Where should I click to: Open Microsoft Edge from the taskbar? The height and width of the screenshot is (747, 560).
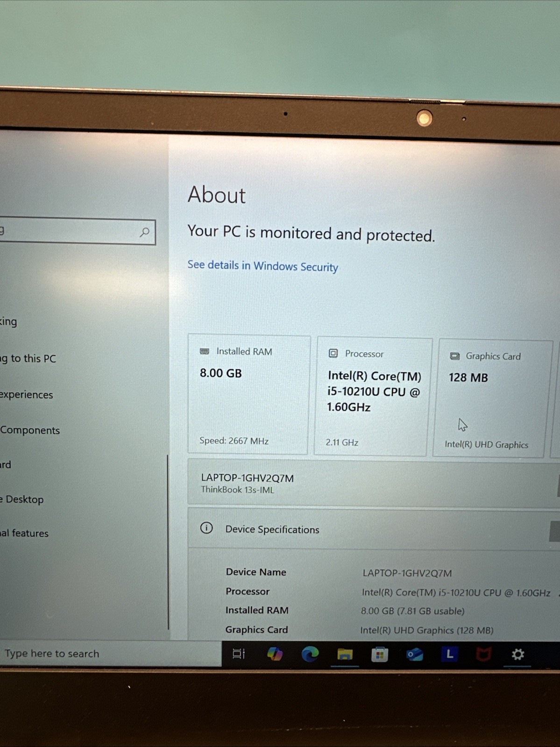point(310,654)
